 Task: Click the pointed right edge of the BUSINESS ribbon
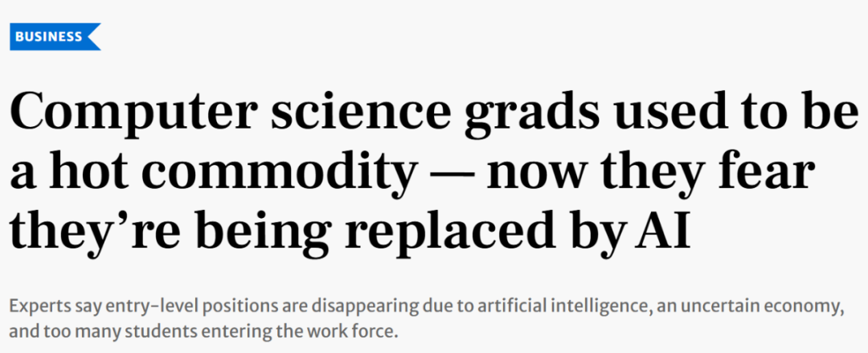pyautogui.click(x=94, y=36)
